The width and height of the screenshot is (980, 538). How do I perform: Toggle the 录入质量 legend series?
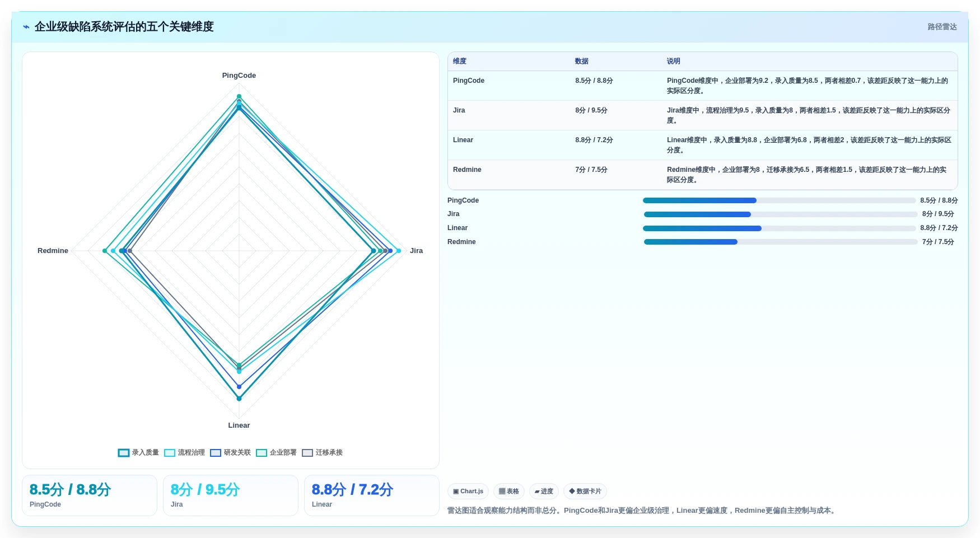138,452
